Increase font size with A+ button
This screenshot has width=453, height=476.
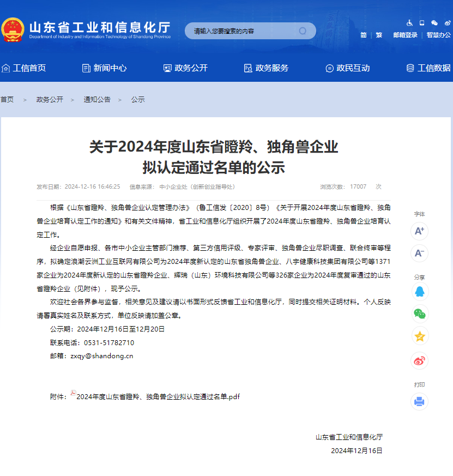click(x=419, y=231)
